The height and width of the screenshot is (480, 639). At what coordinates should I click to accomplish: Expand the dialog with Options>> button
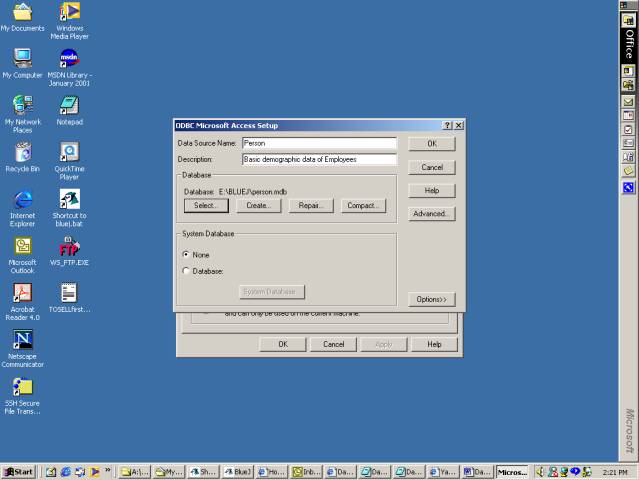tap(432, 299)
